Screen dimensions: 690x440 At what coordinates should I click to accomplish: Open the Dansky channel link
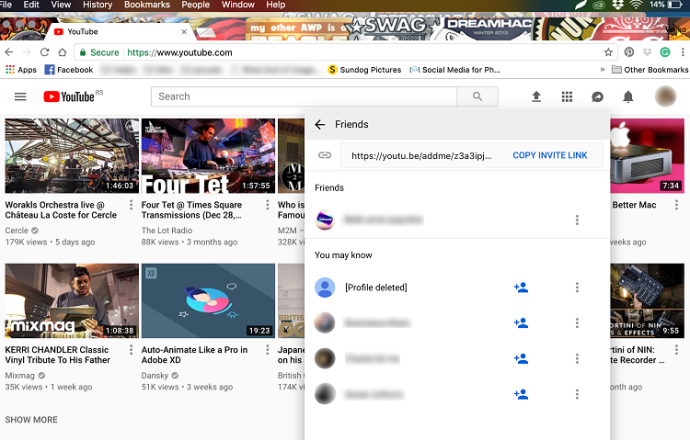(155, 375)
